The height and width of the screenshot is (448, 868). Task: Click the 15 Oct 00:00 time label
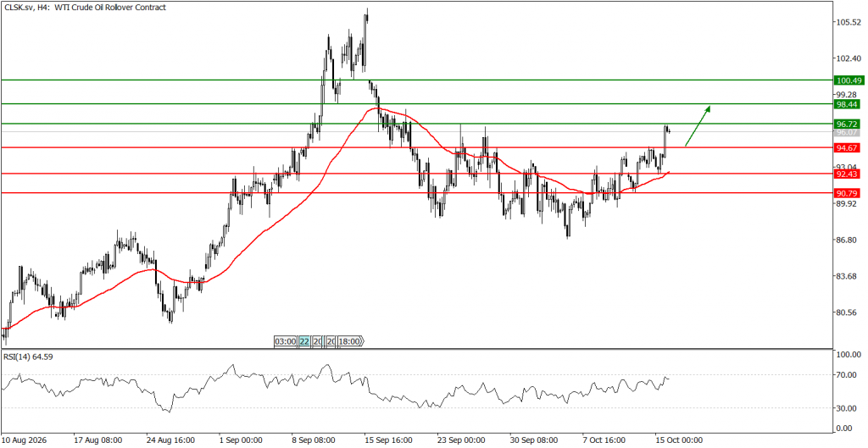pyautogui.click(x=679, y=440)
